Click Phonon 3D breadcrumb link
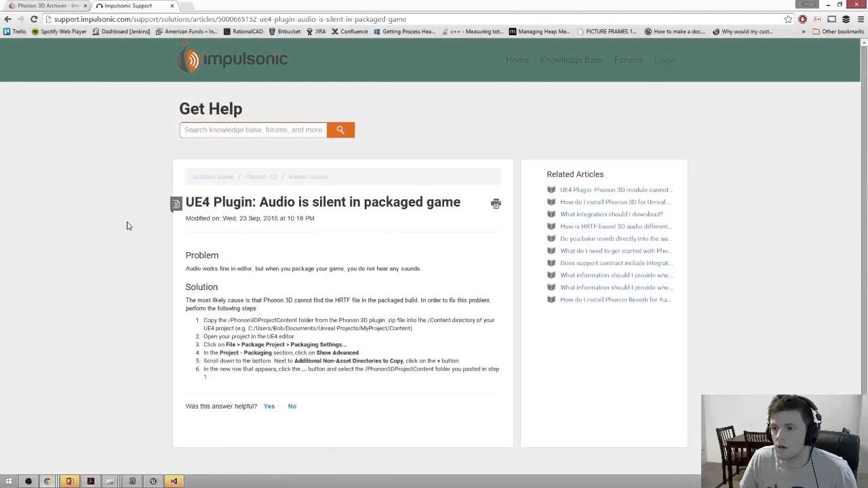The image size is (868, 488). [x=261, y=177]
